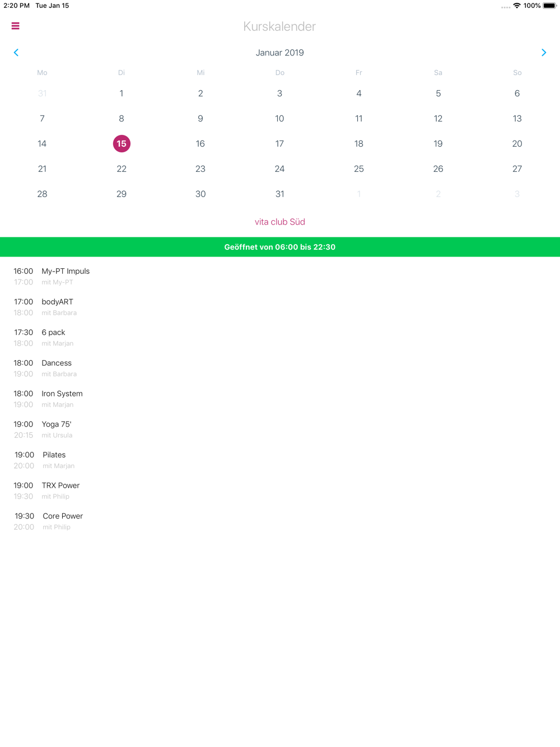This screenshot has height=747, width=560.
Task: Select the highlighted day 15
Action: pos(122,144)
